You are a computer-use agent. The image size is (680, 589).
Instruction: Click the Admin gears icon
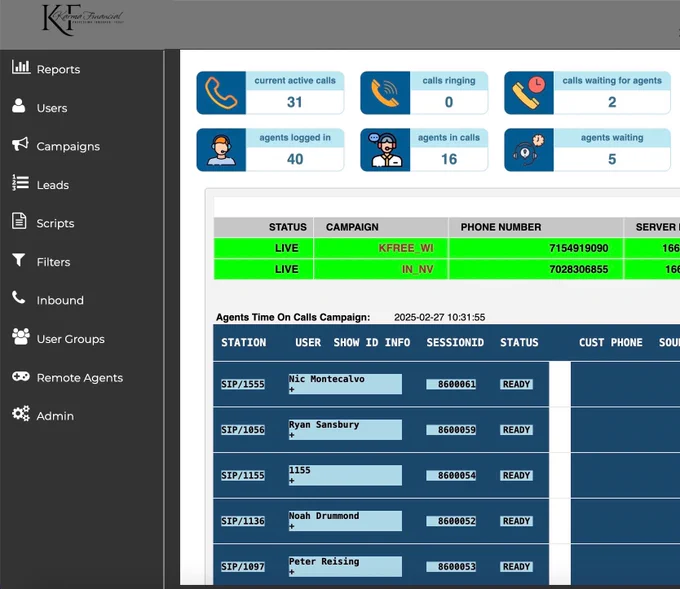(x=20, y=413)
